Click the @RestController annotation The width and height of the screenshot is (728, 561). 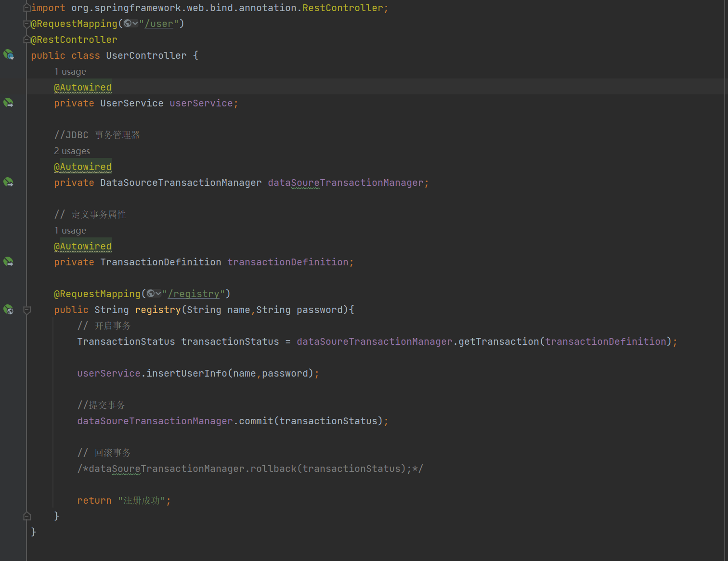(74, 39)
